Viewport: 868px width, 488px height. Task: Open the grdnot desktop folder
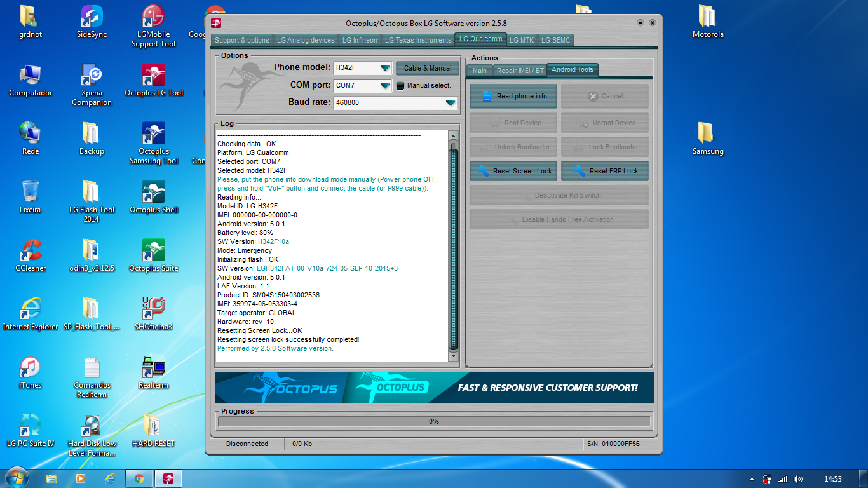(31, 22)
